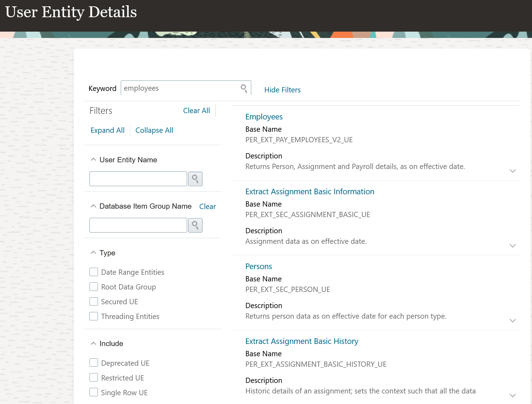Open Extract Assignment Basic History link
Viewport: 532px width, 404px height.
pyautogui.click(x=302, y=341)
